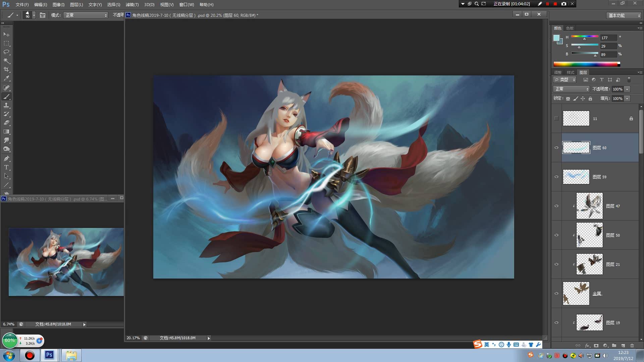Filter layers by smart object type
644x362 pixels.
click(618, 80)
